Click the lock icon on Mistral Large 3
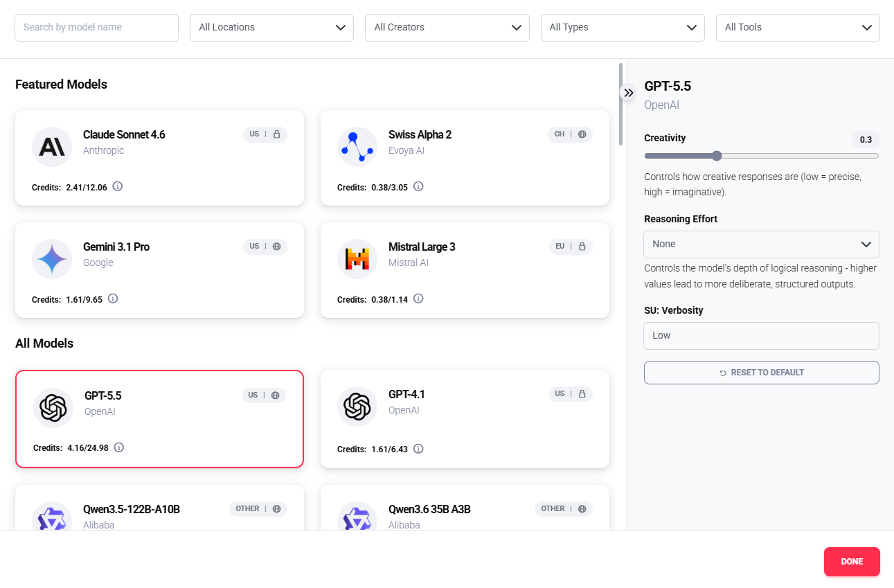Screen dimensions: 894x588 point(582,247)
